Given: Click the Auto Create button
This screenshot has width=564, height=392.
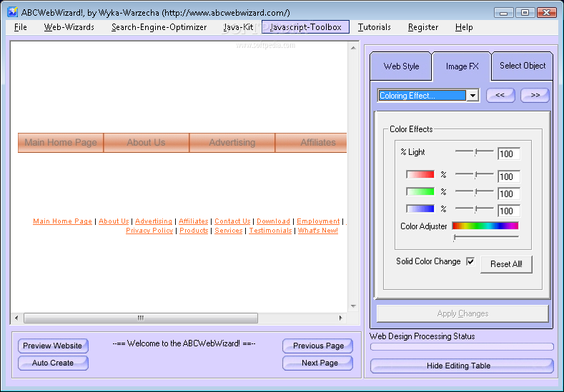Looking at the screenshot, I should coord(53,363).
